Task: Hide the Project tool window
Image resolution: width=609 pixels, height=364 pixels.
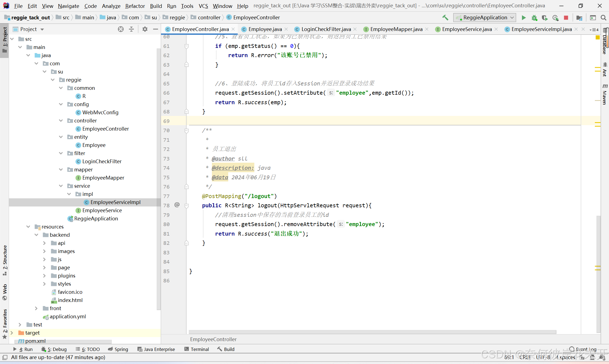Action: [156, 29]
